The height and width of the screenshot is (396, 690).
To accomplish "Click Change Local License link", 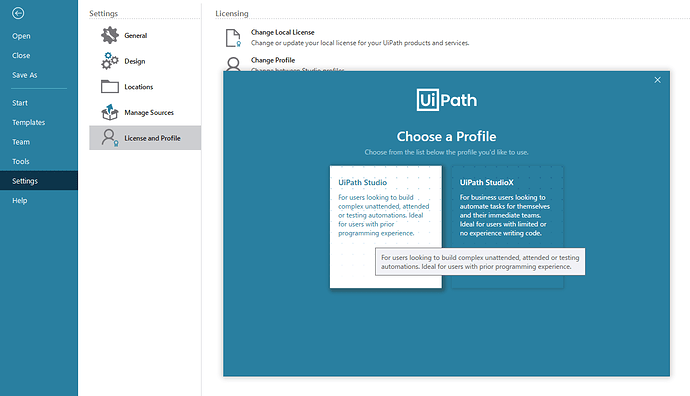I will pos(283,33).
